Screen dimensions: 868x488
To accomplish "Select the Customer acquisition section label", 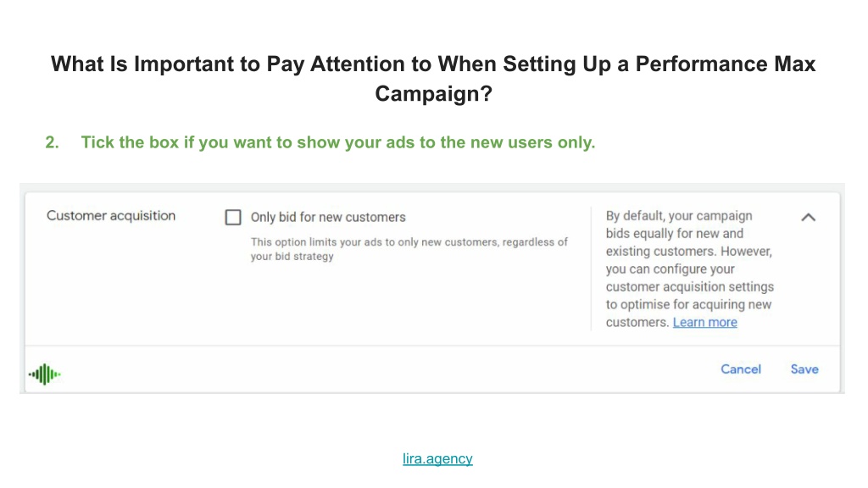I will point(111,216).
